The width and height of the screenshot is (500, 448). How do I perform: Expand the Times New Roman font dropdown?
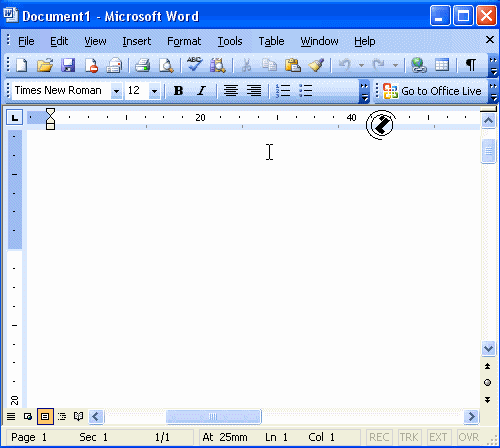point(116,91)
